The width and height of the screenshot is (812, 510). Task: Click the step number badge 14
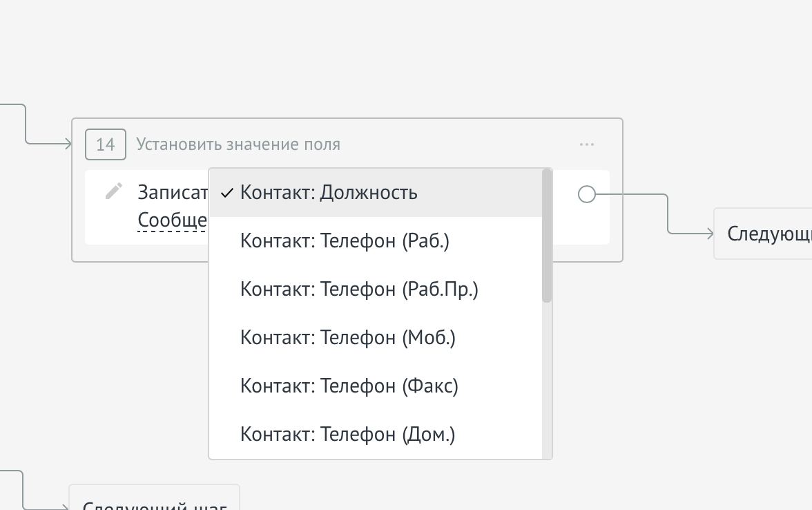[x=106, y=144]
